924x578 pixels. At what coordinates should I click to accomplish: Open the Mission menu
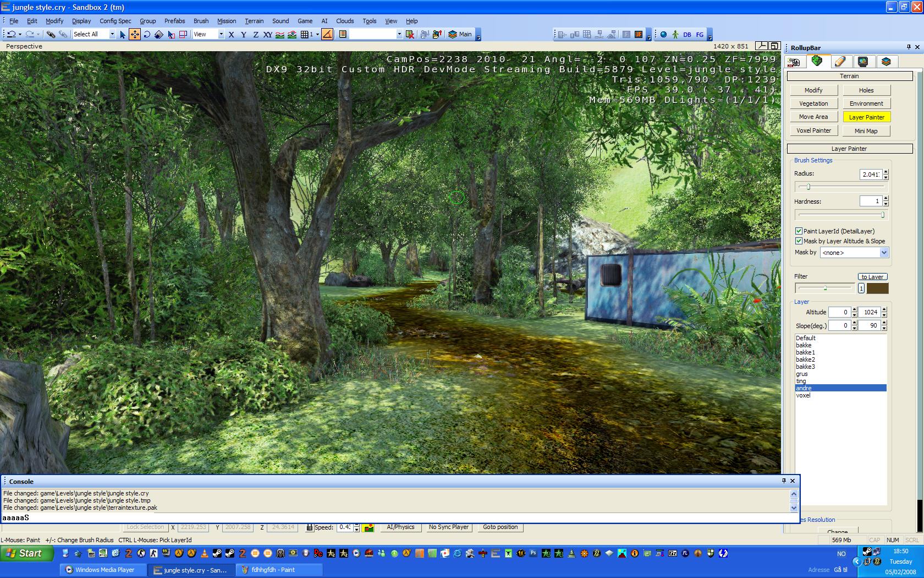point(227,21)
